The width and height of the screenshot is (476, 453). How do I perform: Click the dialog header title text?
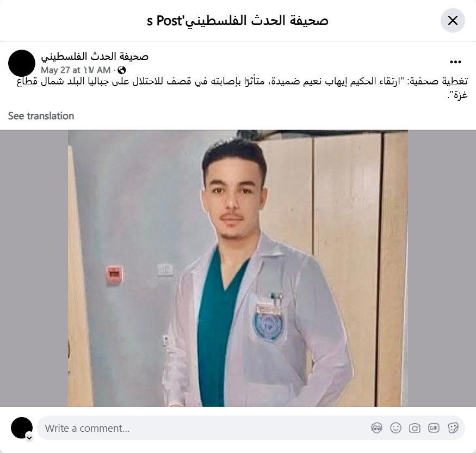238,21
